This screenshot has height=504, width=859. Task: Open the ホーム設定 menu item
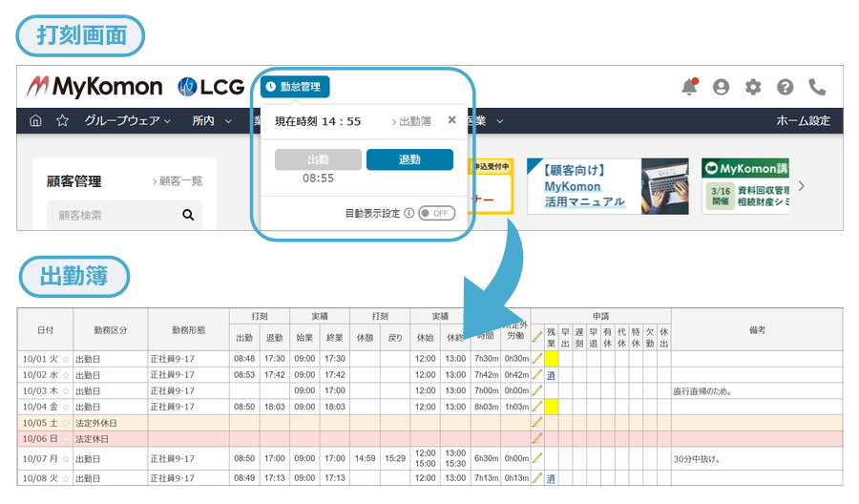tap(803, 121)
